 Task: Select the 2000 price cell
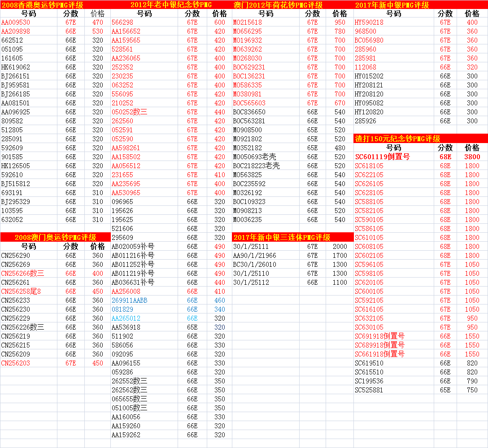(340, 247)
